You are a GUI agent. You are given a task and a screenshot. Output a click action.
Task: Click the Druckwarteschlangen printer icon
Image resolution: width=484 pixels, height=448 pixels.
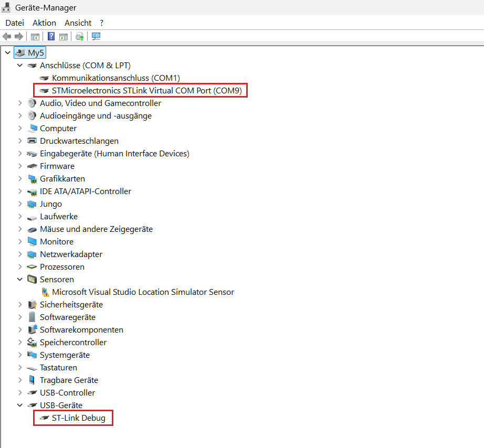pos(32,141)
